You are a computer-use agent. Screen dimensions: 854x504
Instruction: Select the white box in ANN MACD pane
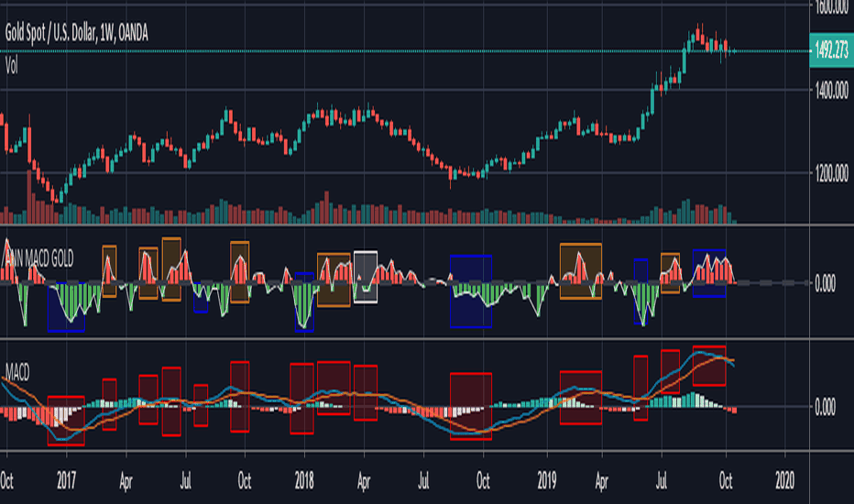tap(366, 277)
